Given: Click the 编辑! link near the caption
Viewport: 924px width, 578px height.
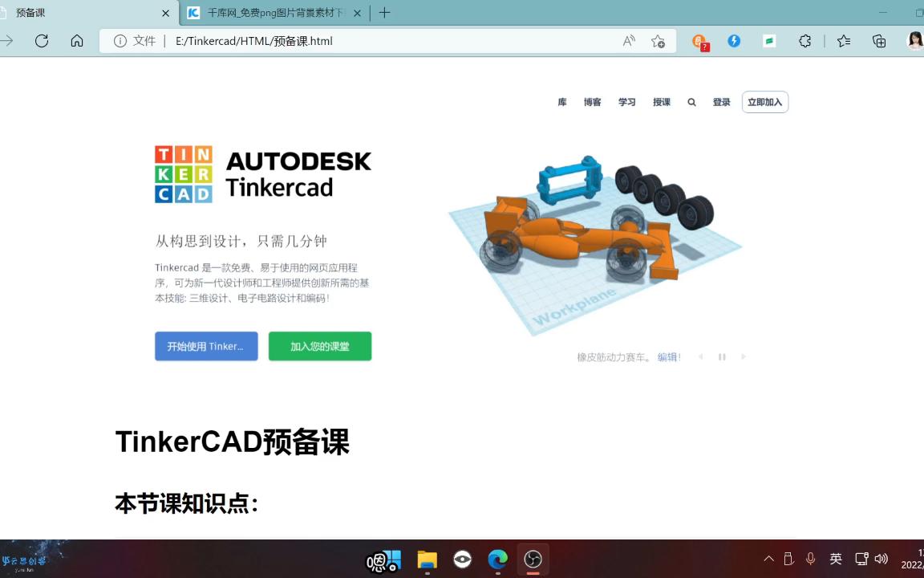Looking at the screenshot, I should click(668, 356).
